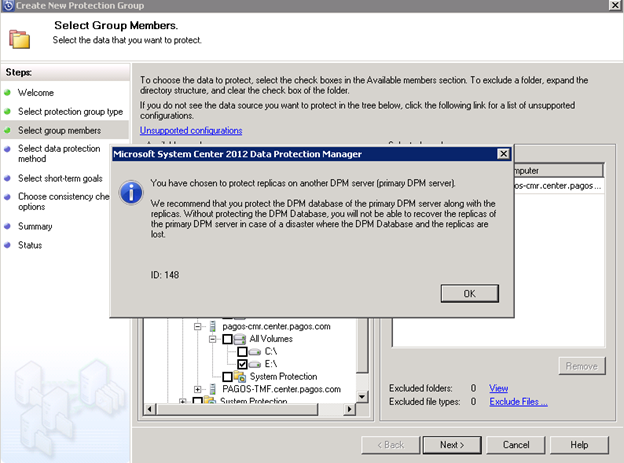The image size is (624, 463).
Task: Open the Exclude Files link
Action: tap(518, 402)
